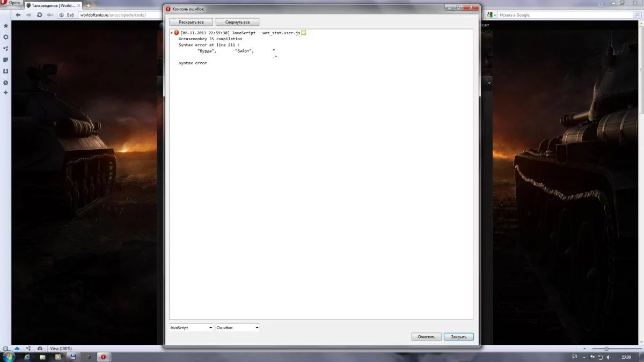644x362 pixels.
Task: Open the gear panel icon in Opera sidebar
Action: coord(6,37)
